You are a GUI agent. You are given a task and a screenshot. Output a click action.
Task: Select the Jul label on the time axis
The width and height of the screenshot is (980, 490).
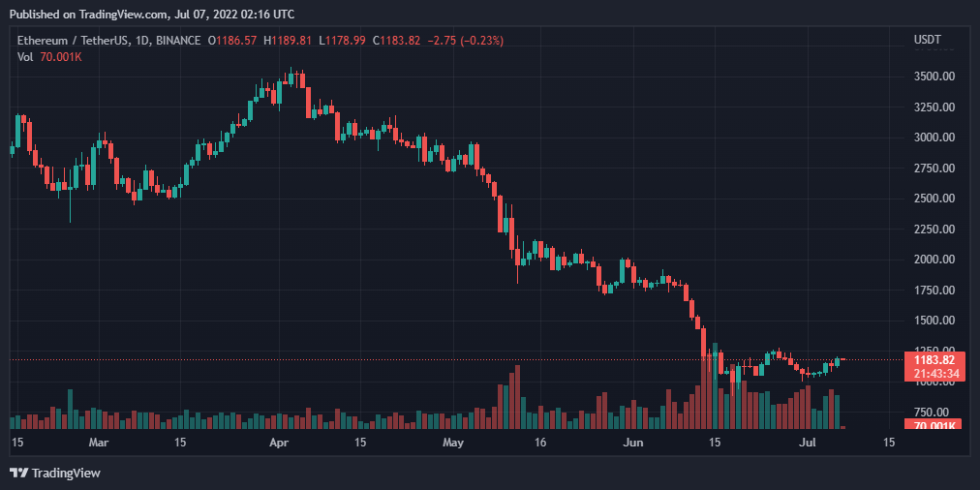click(x=806, y=443)
